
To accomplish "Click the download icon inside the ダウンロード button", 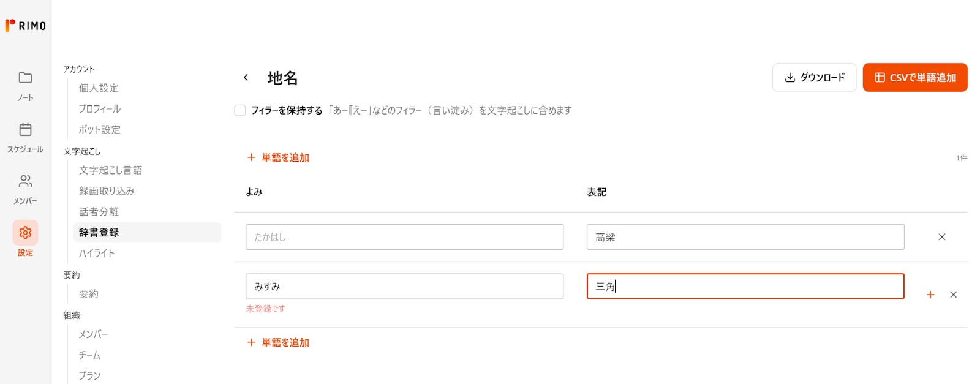I will click(790, 77).
